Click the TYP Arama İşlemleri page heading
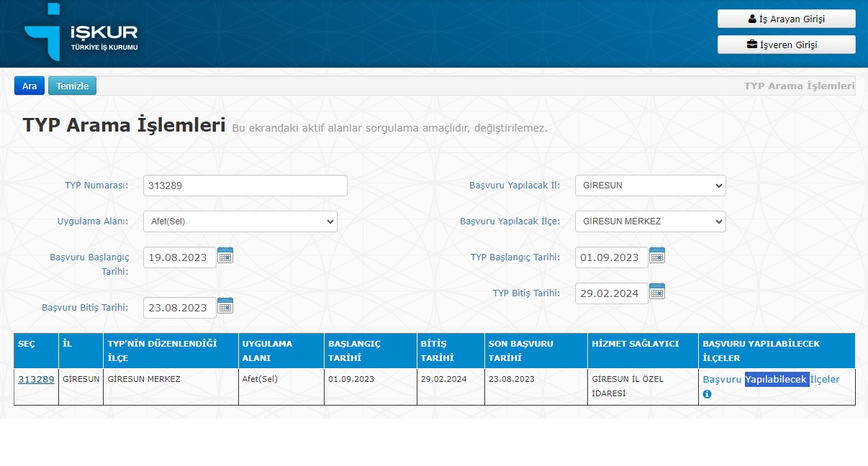This screenshot has width=868, height=466. point(124,125)
